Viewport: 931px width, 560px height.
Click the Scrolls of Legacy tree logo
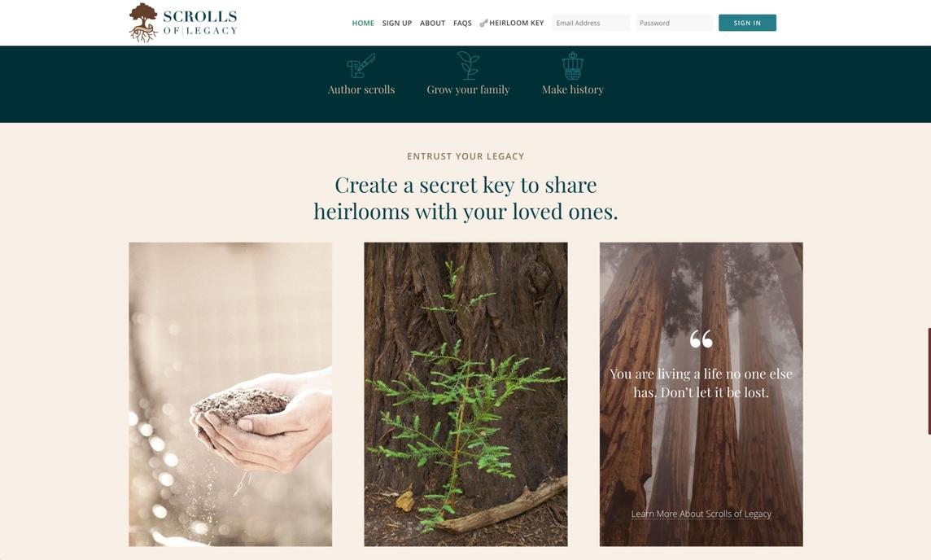click(143, 23)
